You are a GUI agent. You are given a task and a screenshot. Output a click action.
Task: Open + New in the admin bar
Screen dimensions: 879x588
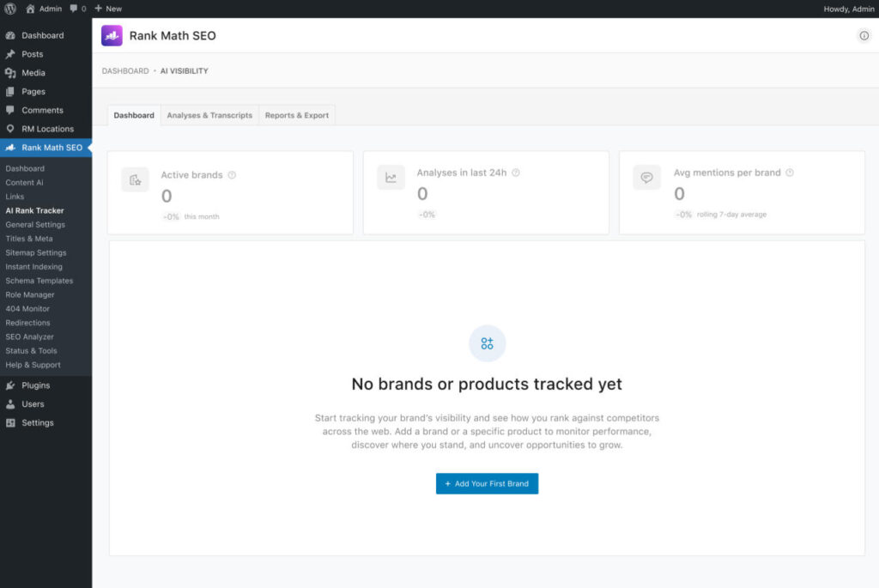(108, 9)
